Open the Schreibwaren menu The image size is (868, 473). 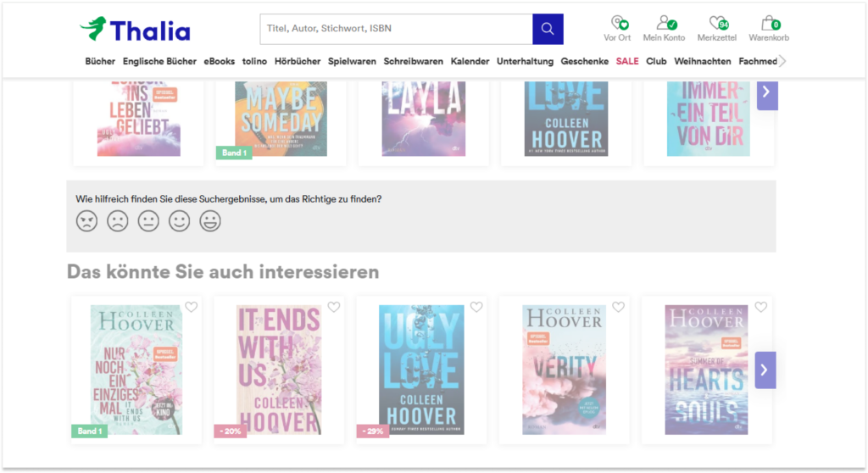point(414,62)
